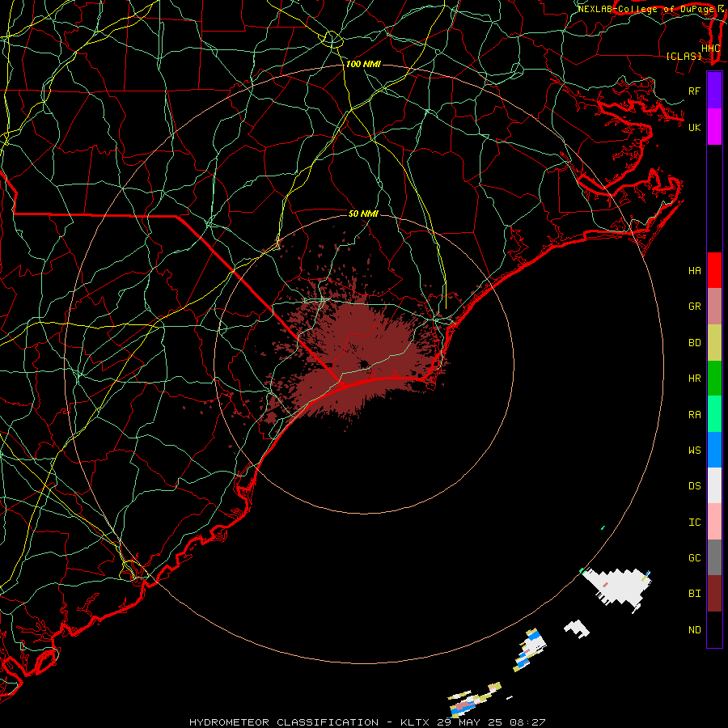Click the 08:27 timestamp
The height and width of the screenshot is (728, 728).
pyautogui.click(x=527, y=722)
